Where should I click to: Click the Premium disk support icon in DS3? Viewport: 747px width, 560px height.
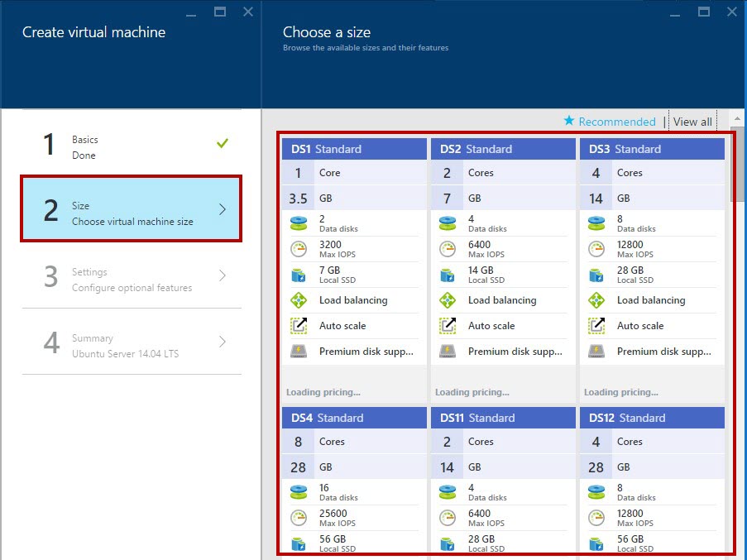[596, 352]
